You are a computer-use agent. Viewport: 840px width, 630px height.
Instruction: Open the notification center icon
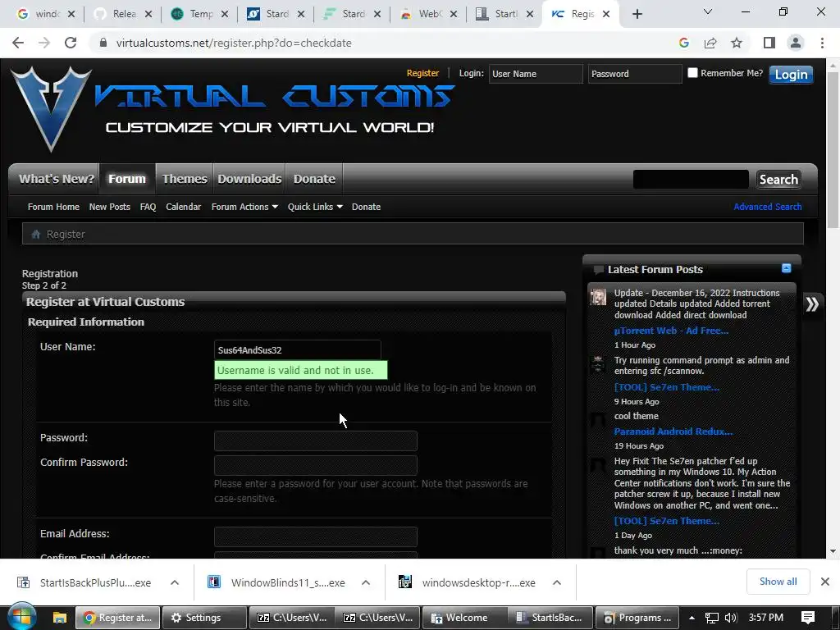pyautogui.click(x=808, y=618)
